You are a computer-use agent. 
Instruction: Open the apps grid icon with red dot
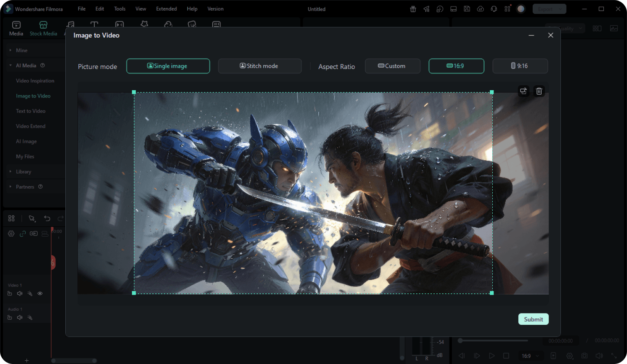point(507,9)
